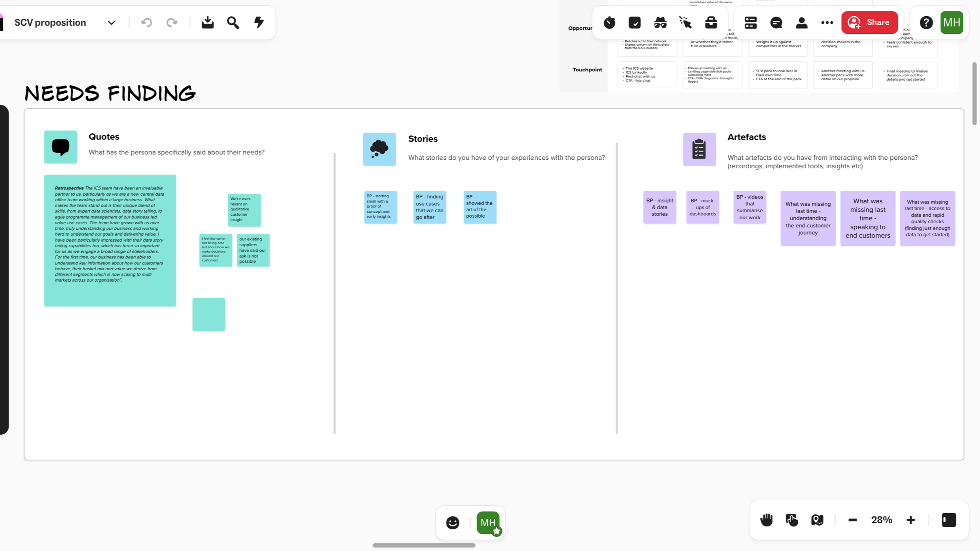This screenshot has width=980, height=551.
Task: Open the facilitation toolbox briefcase icon
Action: point(711,22)
